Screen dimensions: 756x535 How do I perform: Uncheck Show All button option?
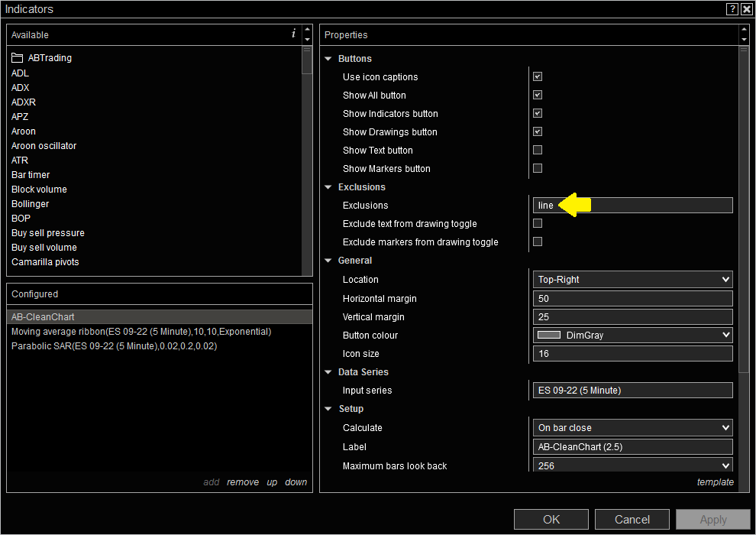pyautogui.click(x=538, y=95)
